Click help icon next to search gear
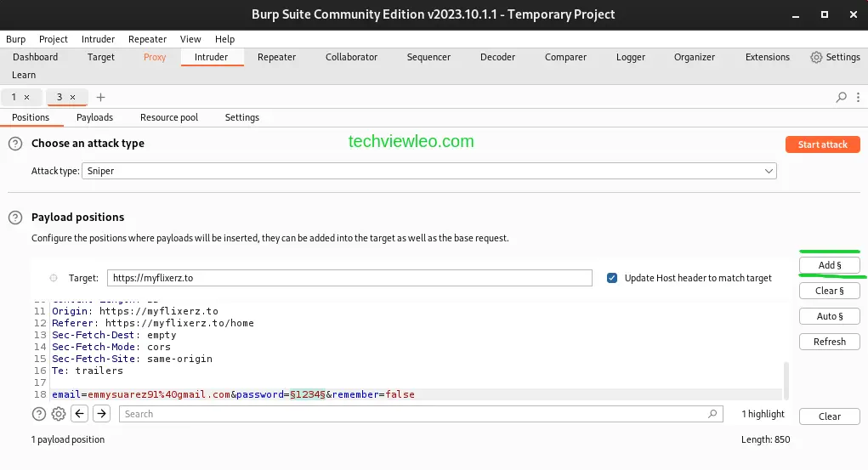868x470 pixels. 39,414
